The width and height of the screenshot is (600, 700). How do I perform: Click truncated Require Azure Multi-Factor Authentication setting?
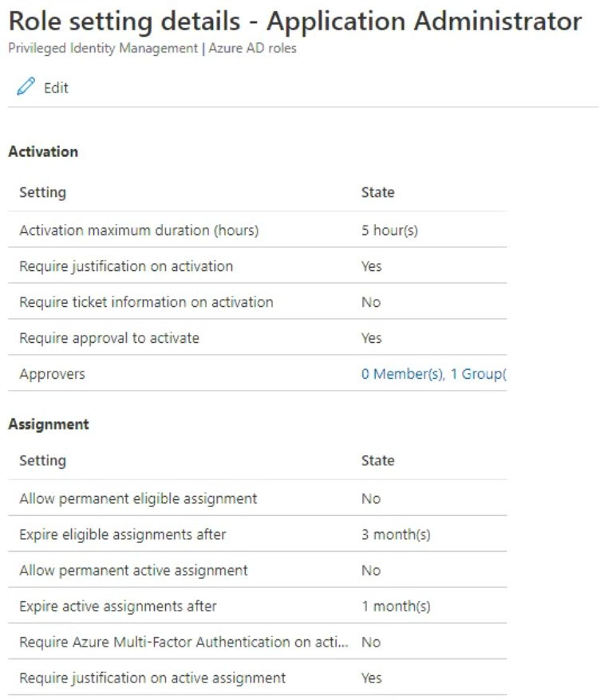point(184,642)
